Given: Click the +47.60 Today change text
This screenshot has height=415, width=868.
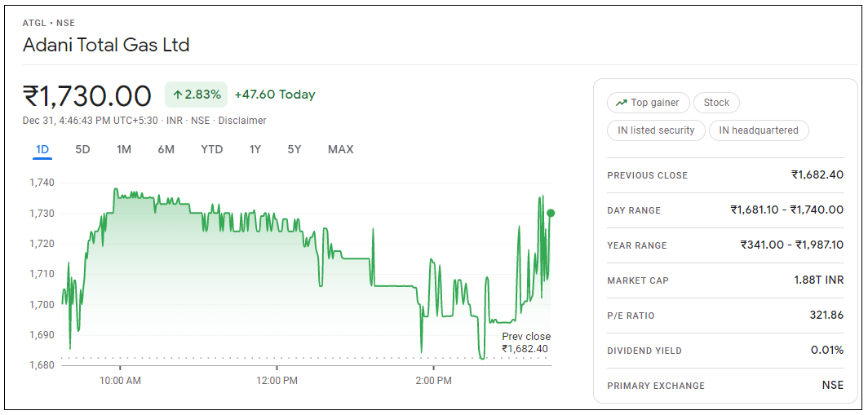Looking at the screenshot, I should (275, 95).
